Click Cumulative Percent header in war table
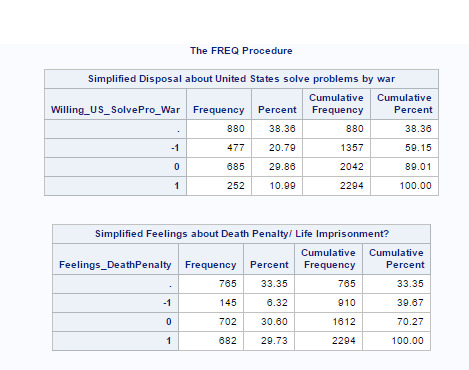Screen dimensions: 469x370 [x=404, y=104]
